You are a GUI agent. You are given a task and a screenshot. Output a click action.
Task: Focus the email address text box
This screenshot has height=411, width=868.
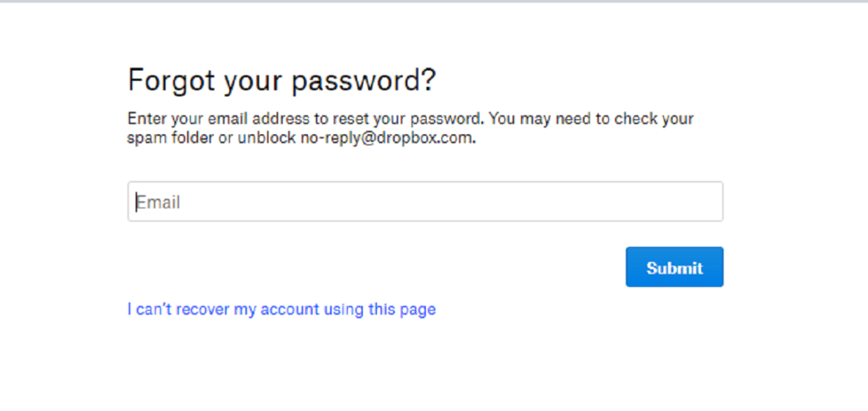(x=425, y=202)
